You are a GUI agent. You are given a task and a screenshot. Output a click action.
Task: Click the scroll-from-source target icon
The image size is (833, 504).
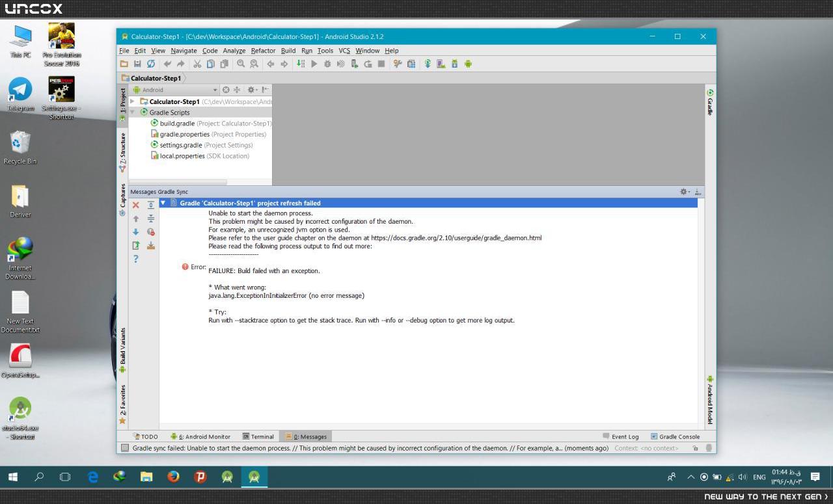[x=226, y=90]
